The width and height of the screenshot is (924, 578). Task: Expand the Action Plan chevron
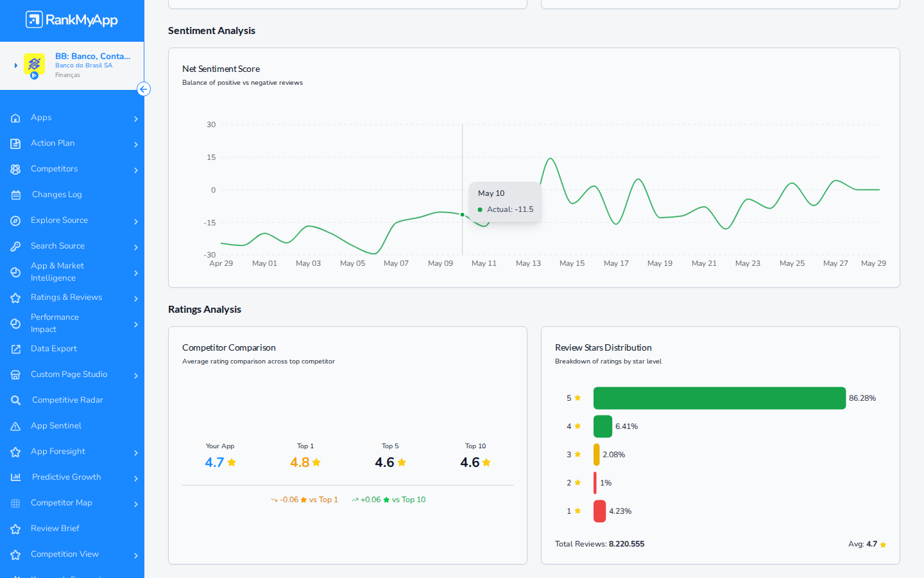click(x=136, y=144)
